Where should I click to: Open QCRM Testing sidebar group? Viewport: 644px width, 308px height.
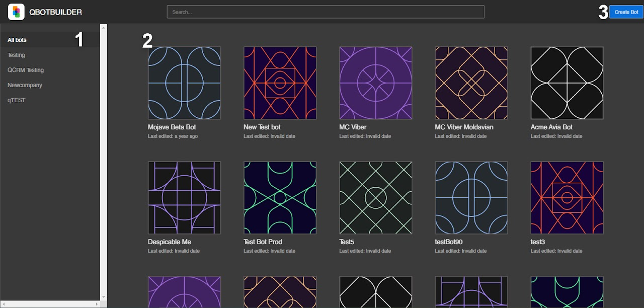point(25,70)
